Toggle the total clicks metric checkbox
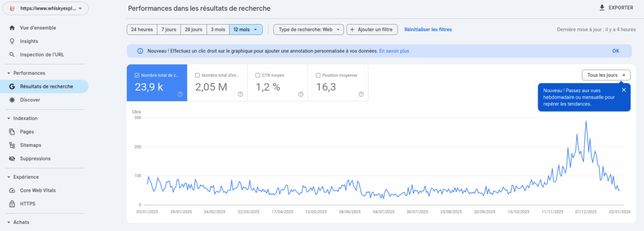This screenshot has height=231, width=644. point(137,76)
